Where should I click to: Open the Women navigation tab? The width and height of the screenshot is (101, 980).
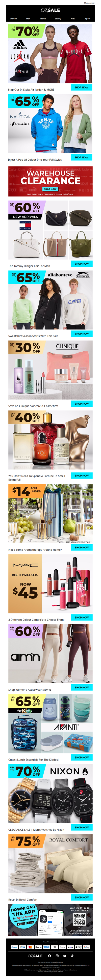[x=13, y=18]
